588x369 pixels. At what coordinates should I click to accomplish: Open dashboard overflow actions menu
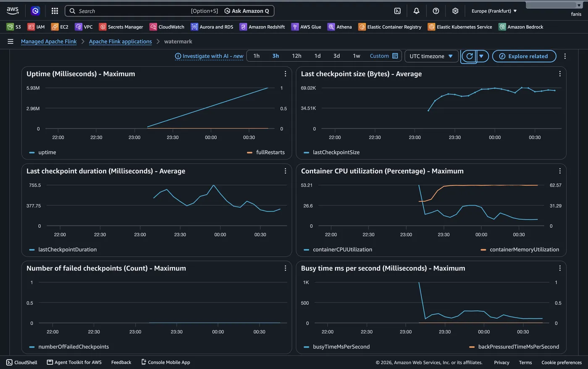pyautogui.click(x=565, y=56)
